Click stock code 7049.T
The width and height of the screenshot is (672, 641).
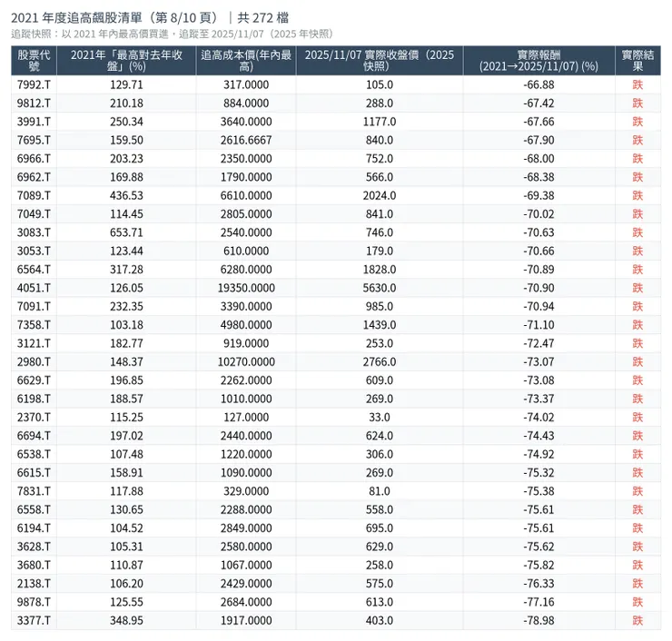[x=34, y=213]
